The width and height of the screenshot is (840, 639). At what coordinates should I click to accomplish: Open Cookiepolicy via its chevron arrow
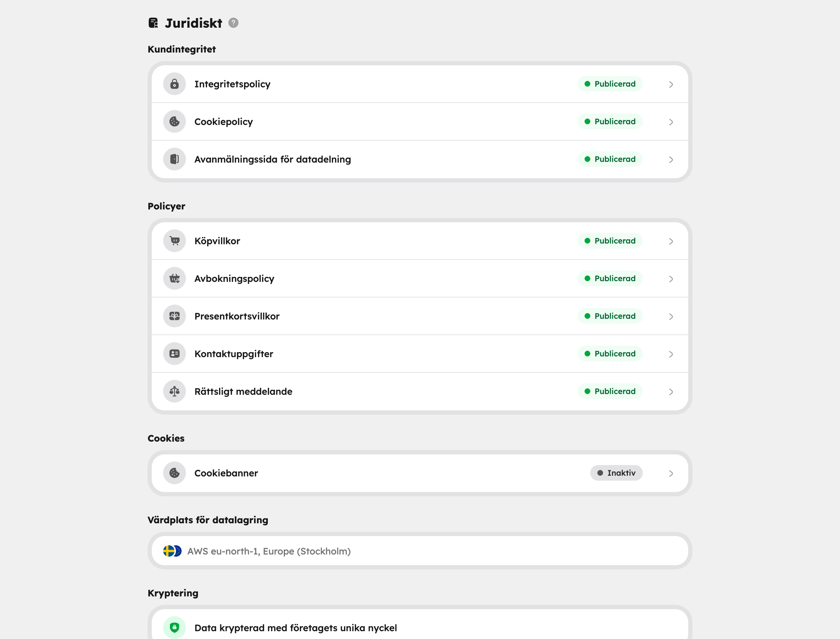[671, 122]
